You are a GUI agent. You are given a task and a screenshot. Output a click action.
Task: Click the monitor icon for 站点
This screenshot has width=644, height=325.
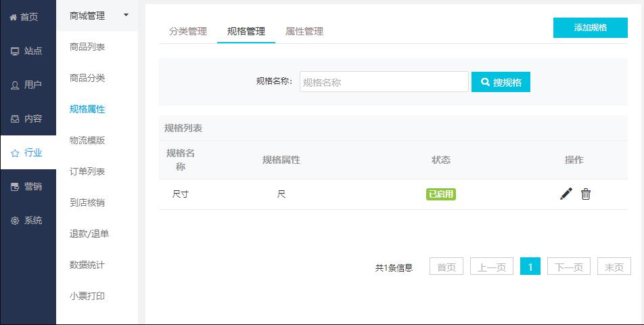coord(15,51)
